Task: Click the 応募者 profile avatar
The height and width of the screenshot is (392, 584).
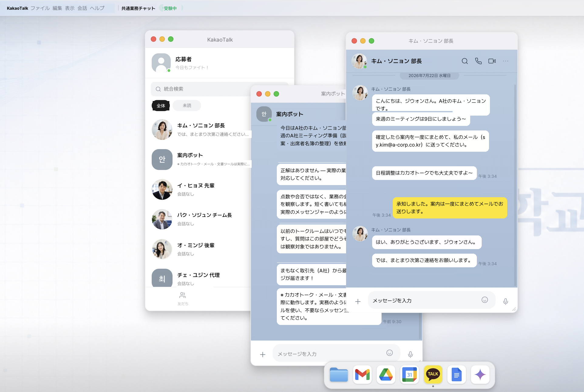Action: pyautogui.click(x=161, y=63)
